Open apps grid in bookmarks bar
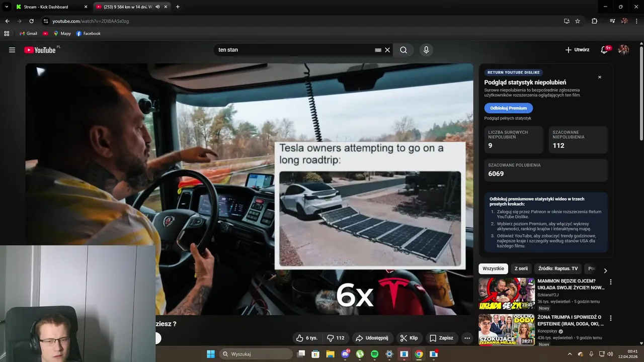Viewport: 644px width, 362px height. [x=7, y=34]
